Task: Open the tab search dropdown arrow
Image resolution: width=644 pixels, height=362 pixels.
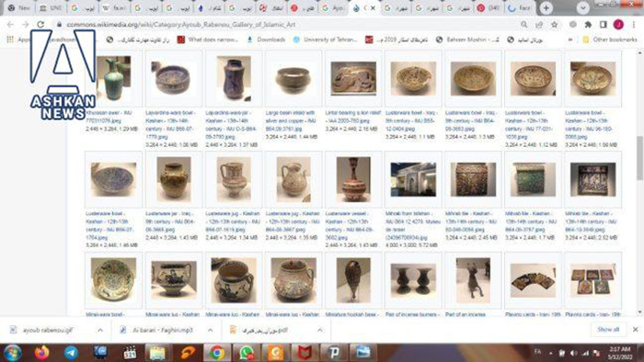Action: pos(582,7)
